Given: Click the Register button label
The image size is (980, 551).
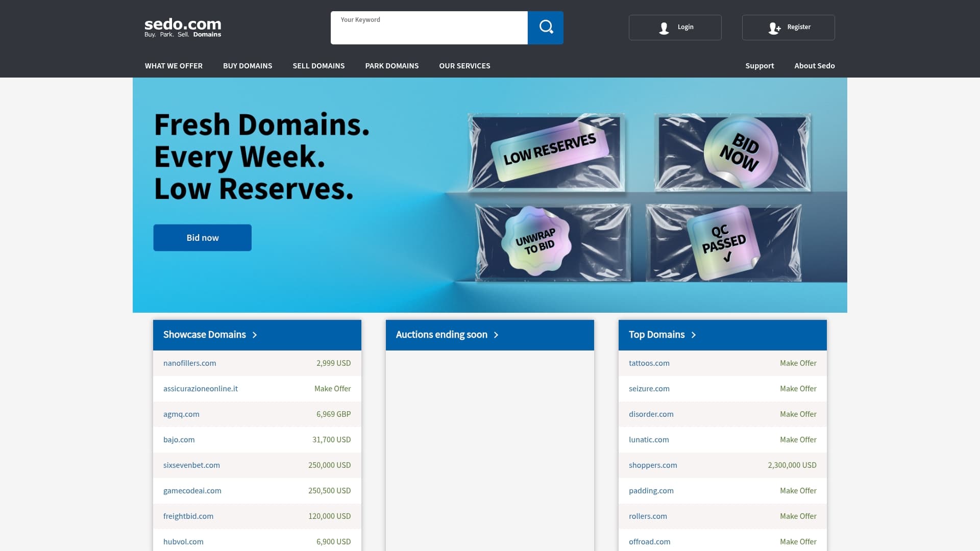Looking at the screenshot, I should pos(799,27).
